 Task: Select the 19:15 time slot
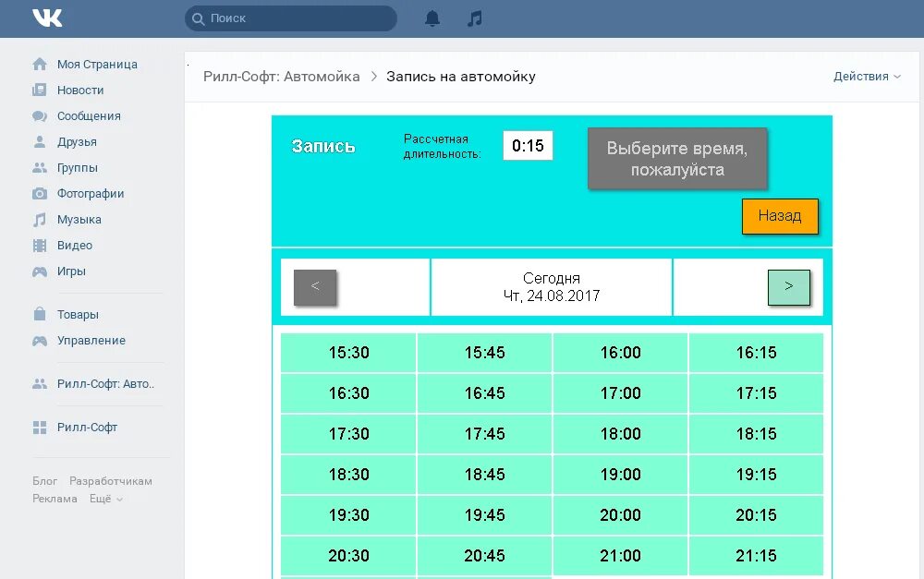pyautogui.click(x=756, y=474)
